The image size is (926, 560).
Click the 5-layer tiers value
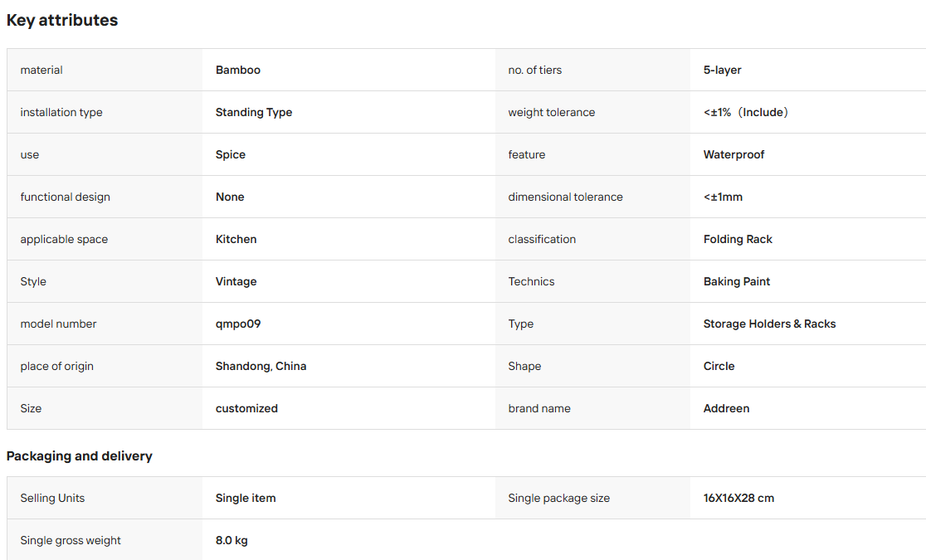(722, 70)
